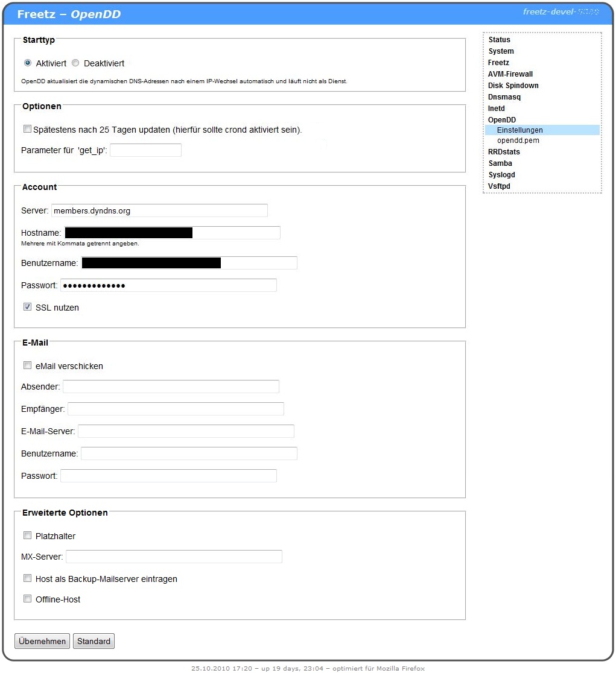Click the E-Mail-Server input field

186,431
